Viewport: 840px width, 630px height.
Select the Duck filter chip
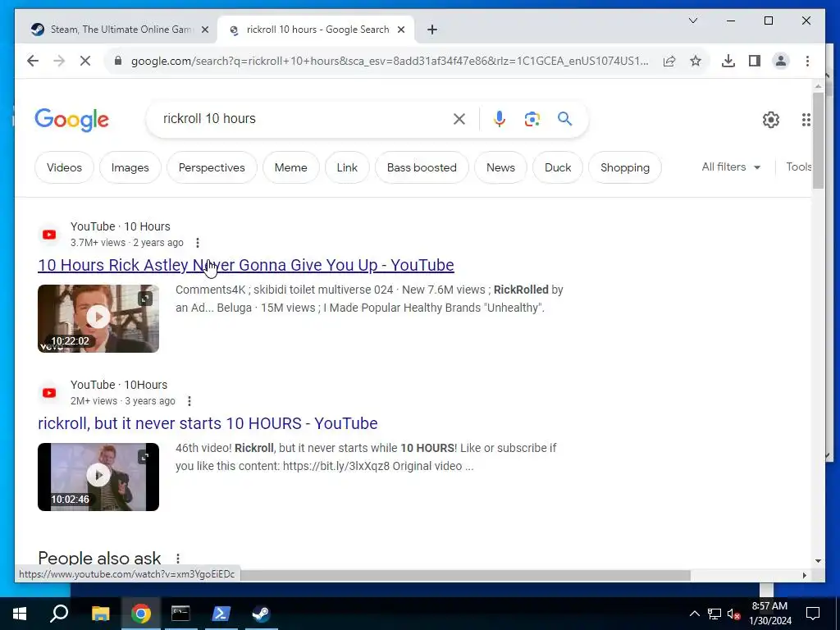tap(558, 167)
